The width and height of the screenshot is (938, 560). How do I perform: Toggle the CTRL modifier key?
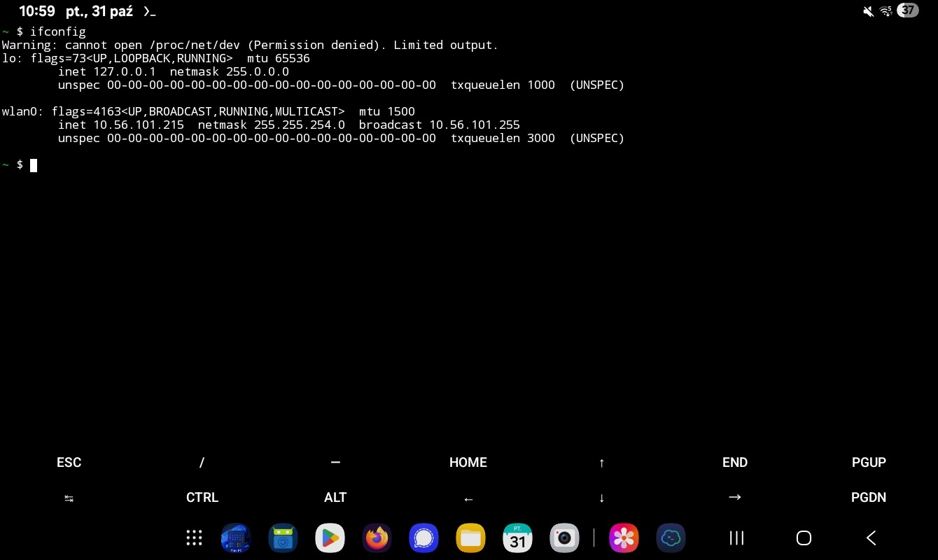point(202,498)
